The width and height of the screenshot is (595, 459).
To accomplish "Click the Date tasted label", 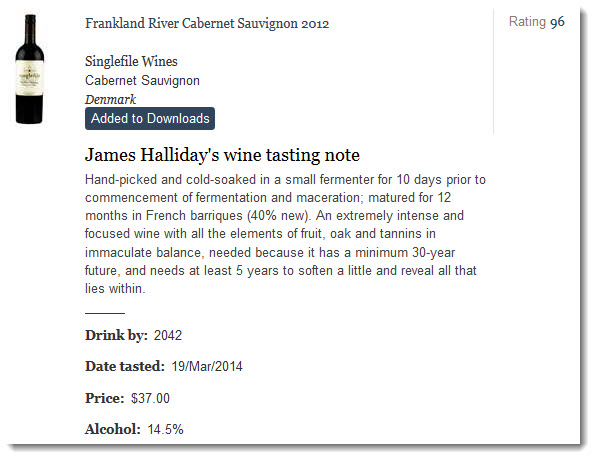I will pyautogui.click(x=125, y=366).
